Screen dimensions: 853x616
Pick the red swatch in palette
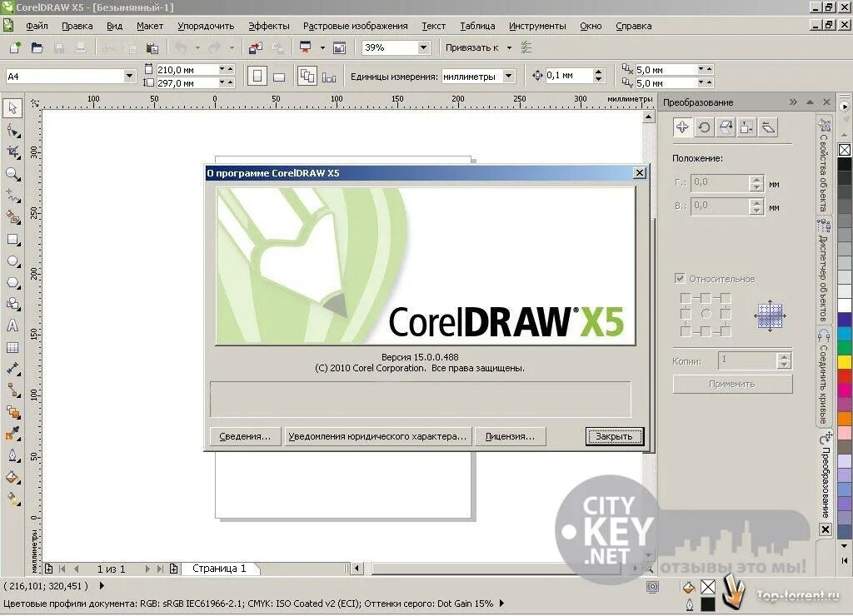[845, 375]
